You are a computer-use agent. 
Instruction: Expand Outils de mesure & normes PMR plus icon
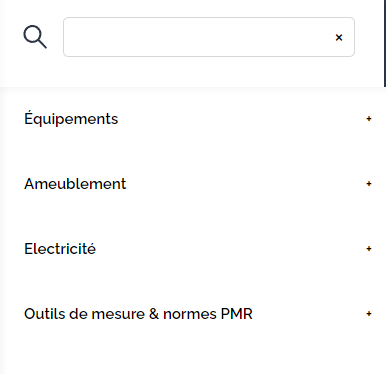[x=369, y=314]
